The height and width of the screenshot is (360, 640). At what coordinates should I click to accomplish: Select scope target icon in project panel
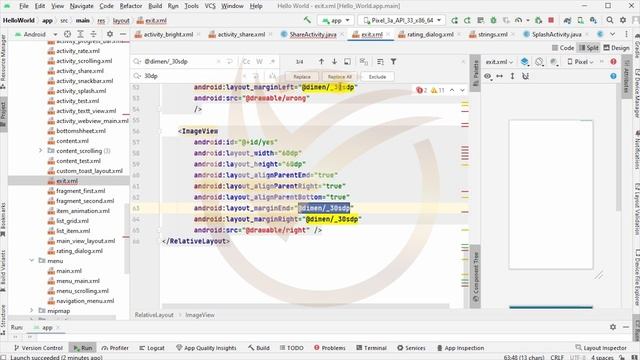click(67, 34)
